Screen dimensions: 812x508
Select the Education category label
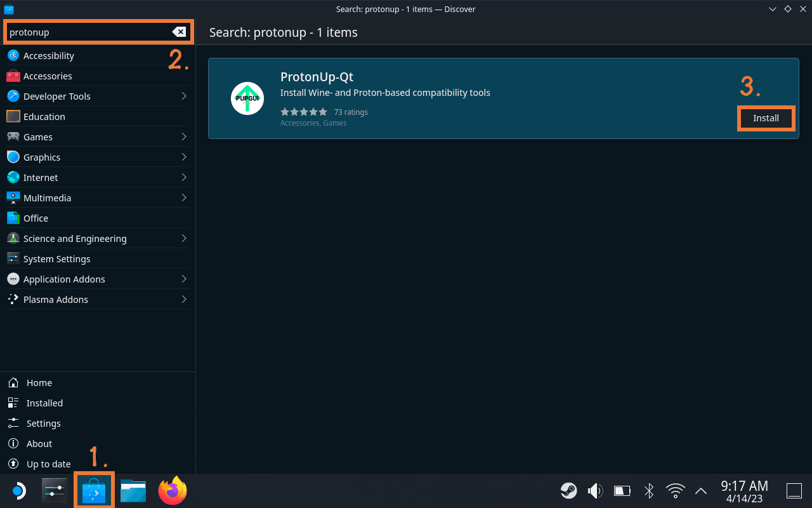click(44, 117)
